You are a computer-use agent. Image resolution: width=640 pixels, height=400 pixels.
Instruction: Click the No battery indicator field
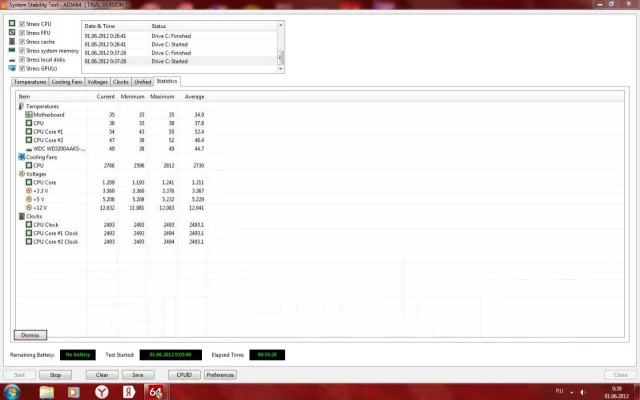coord(78,355)
